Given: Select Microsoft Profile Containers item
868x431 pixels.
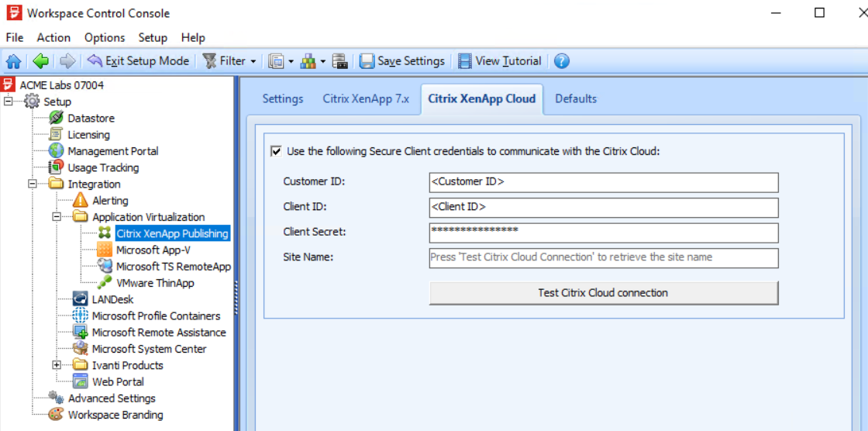Looking at the screenshot, I should (156, 315).
